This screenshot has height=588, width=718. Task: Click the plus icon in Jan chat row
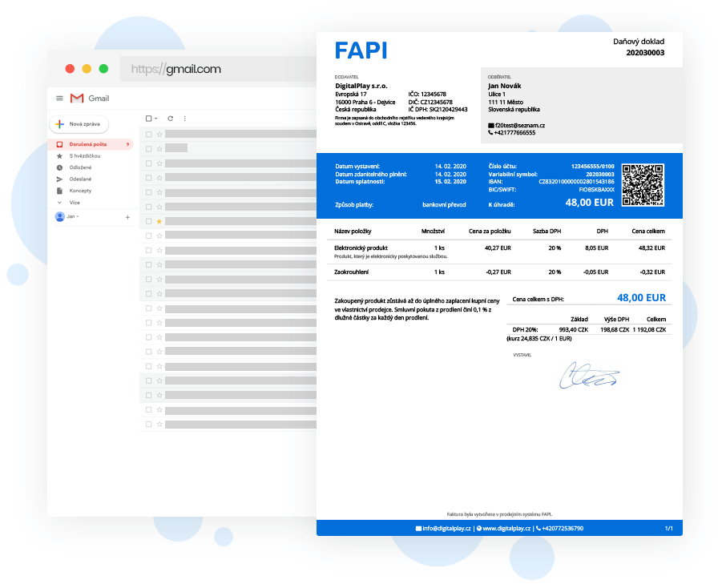click(127, 217)
